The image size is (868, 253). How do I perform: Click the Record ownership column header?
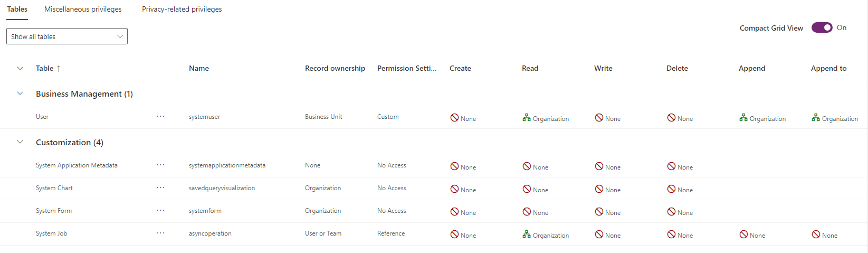(x=335, y=68)
